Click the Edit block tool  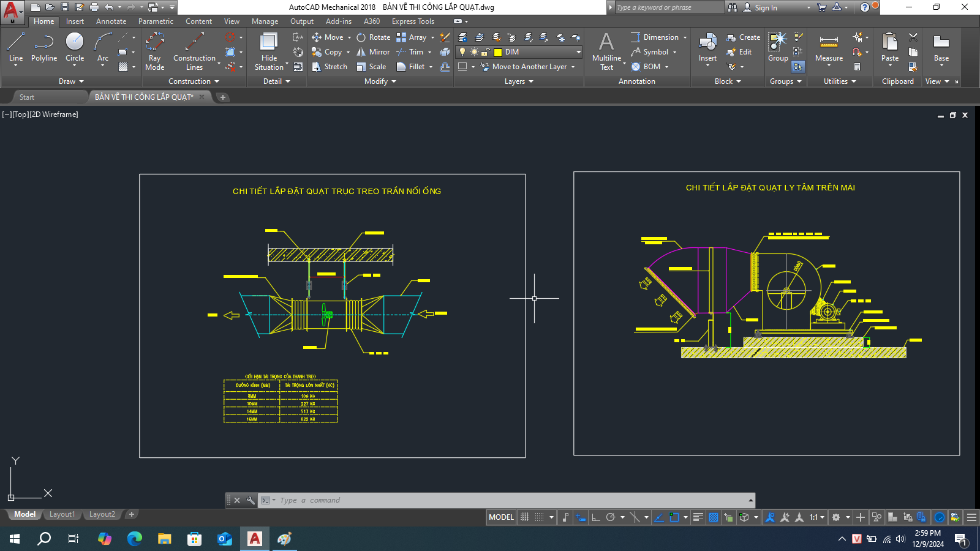739,52
